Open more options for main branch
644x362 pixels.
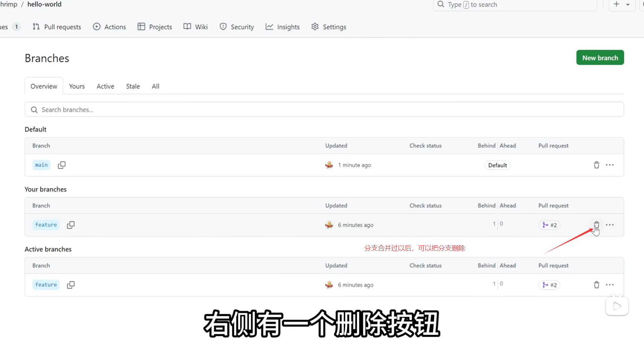(x=610, y=165)
